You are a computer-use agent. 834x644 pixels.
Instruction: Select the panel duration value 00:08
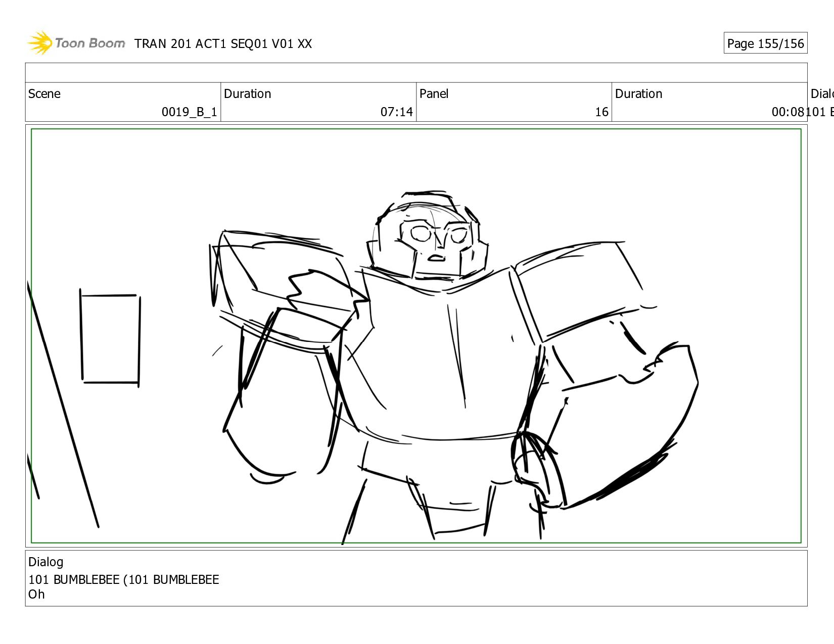pos(787,112)
